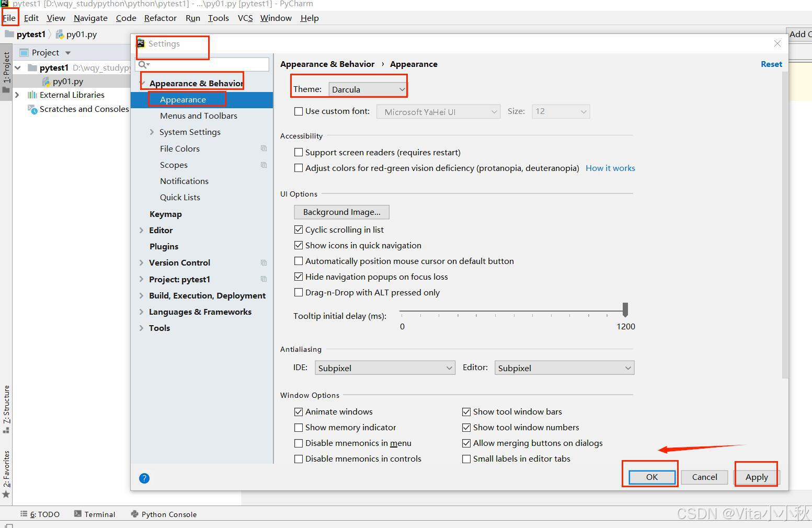Screen dimensions: 812x528
Task: Open the Terminal tool window
Action: point(95,514)
